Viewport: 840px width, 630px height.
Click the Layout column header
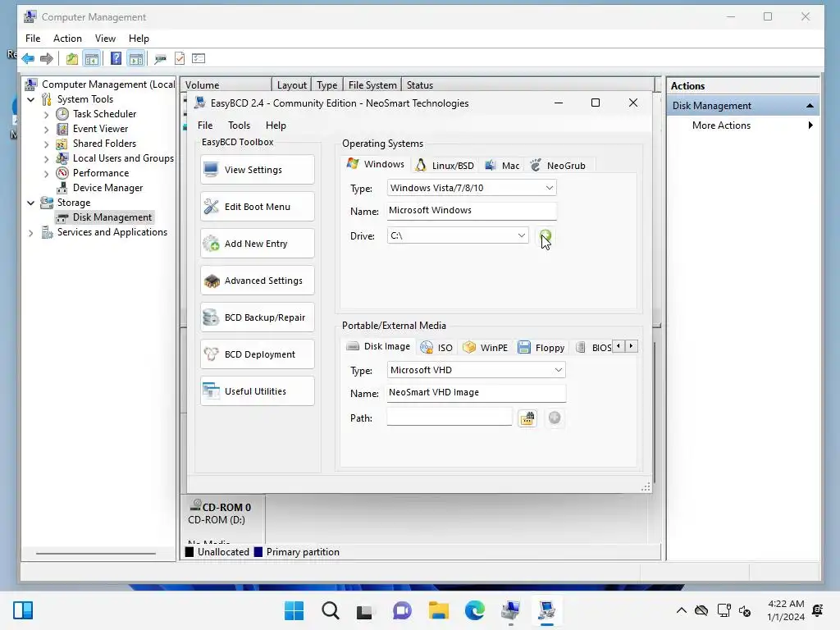pyautogui.click(x=291, y=85)
